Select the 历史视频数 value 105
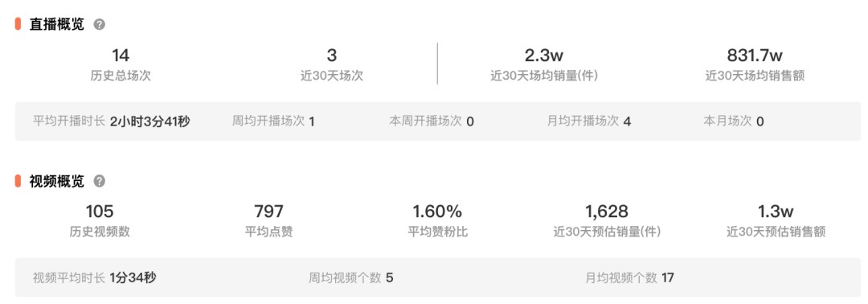The width and height of the screenshot is (868, 304). pos(100,212)
